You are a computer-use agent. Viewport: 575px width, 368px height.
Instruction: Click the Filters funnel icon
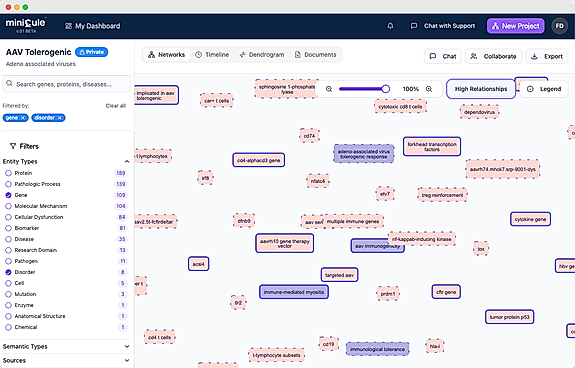point(13,146)
